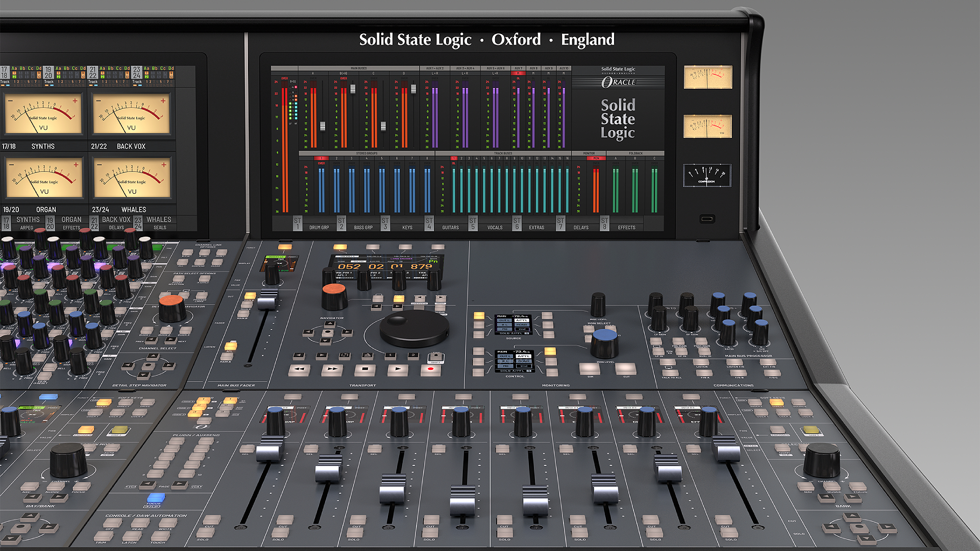The image size is (980, 551).
Task: Click the large blue MON LEVEL knob
Action: [605, 343]
